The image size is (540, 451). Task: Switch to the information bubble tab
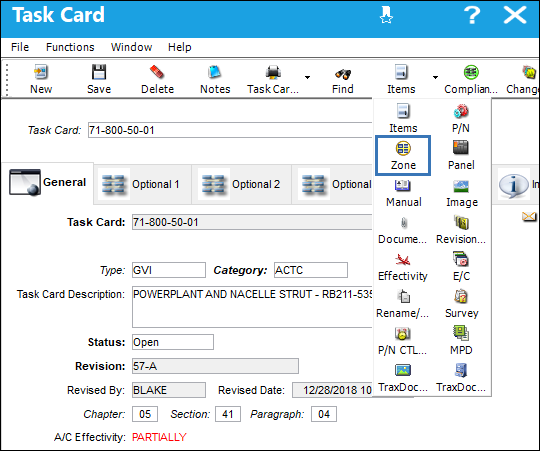[516, 185]
